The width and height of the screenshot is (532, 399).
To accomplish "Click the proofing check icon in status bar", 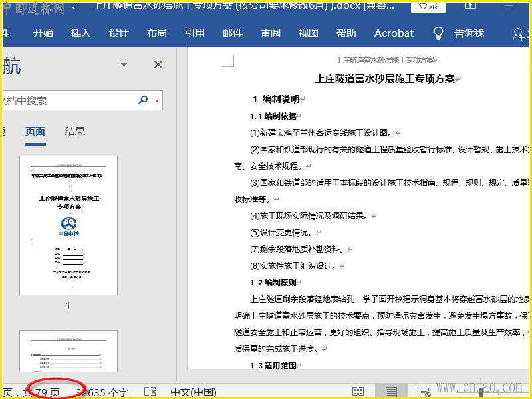I will pos(150,392).
